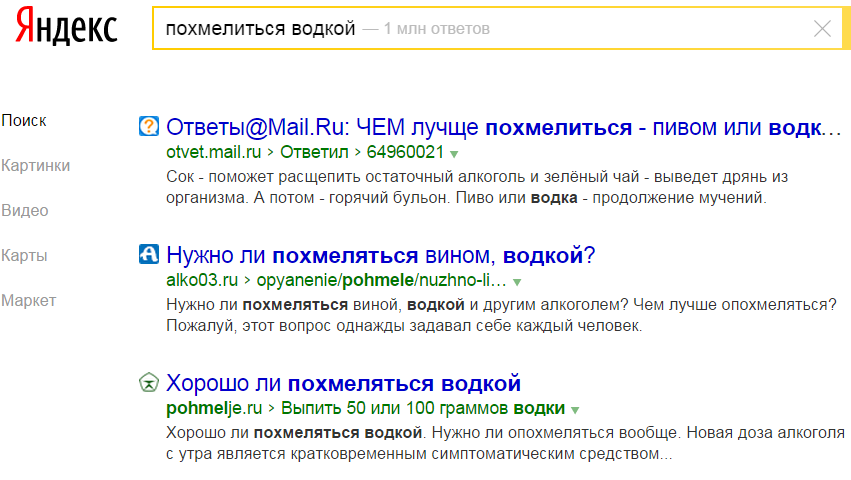Open 'Хорошо ли похмеляться водкой' result
This screenshot has width=851, height=480.
pyautogui.click(x=343, y=383)
